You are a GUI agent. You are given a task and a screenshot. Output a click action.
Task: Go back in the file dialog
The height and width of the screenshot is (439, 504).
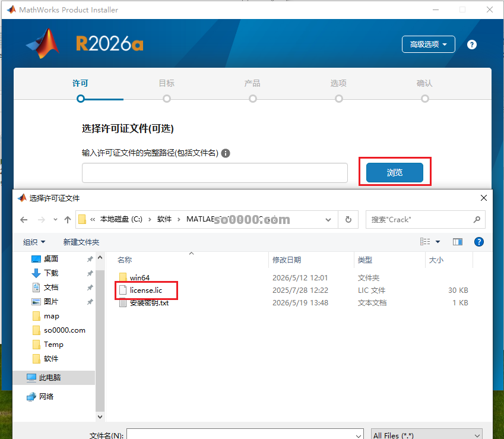coord(24,220)
